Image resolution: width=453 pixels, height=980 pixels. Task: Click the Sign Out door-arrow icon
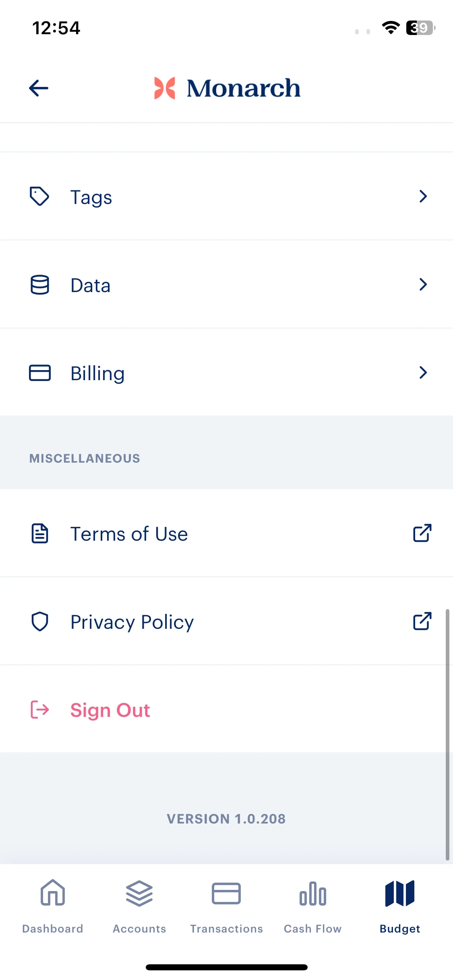(x=40, y=710)
